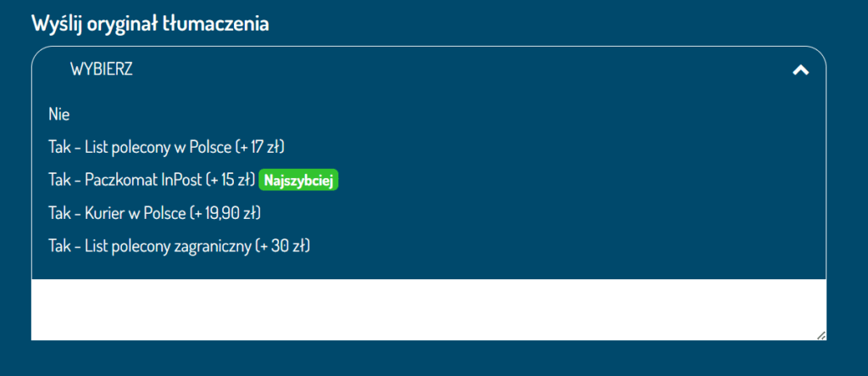
Task: Click "Tak" beside List polecony w Polsce
Action: click(x=58, y=147)
